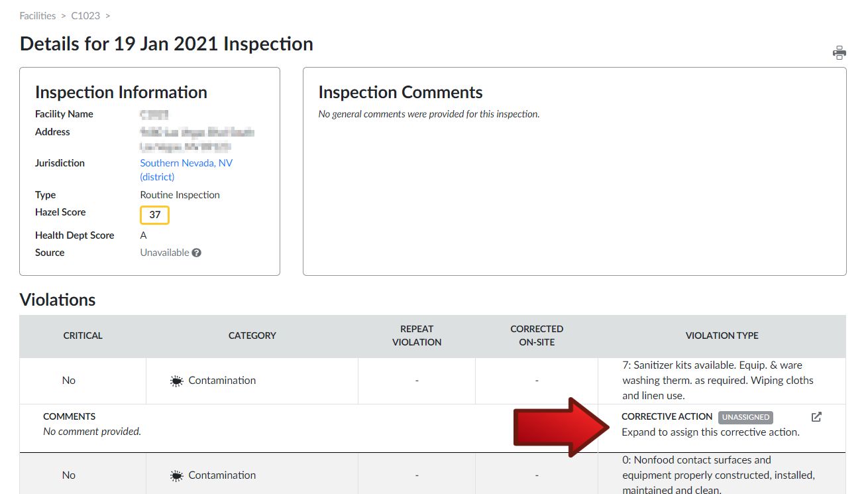Open the Southern Nevada, NV jurisdiction link
The height and width of the screenshot is (494, 868).
[186, 162]
